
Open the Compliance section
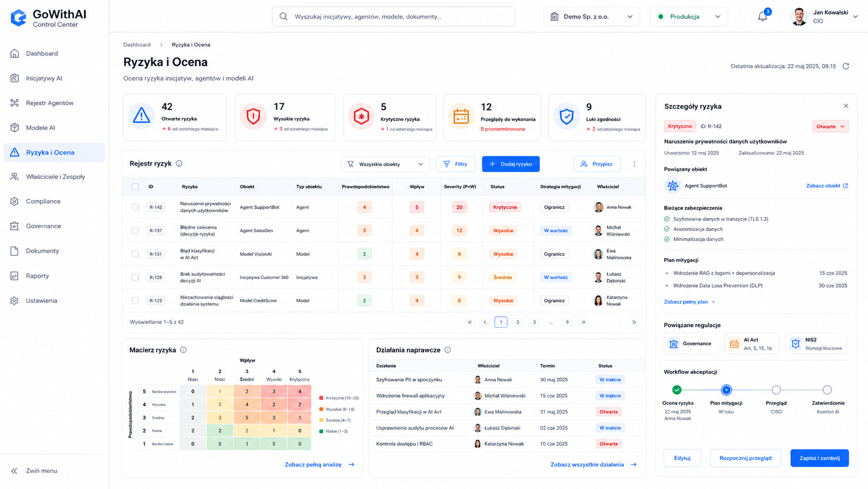55,202
